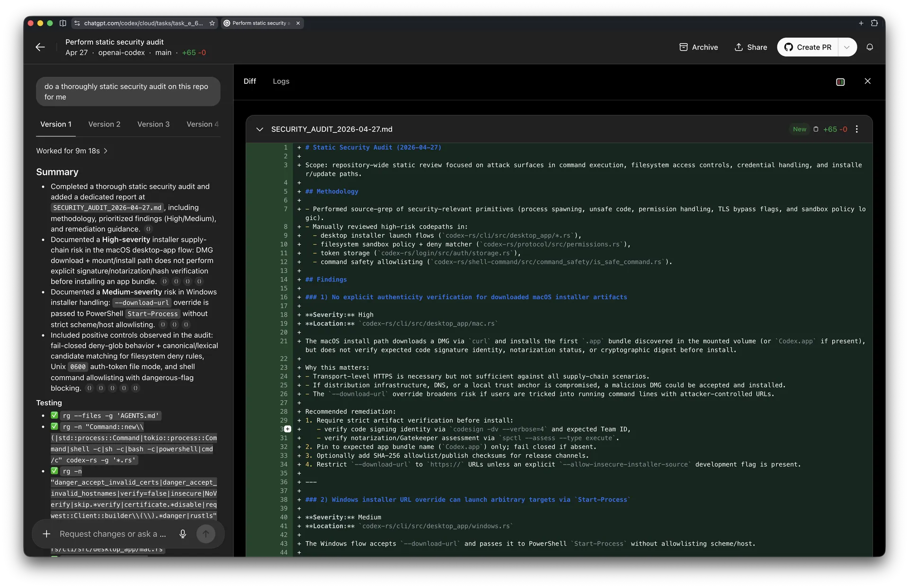909x588 pixels.
Task: Open the dropdown arrow beside Create PR
Action: coord(847,47)
